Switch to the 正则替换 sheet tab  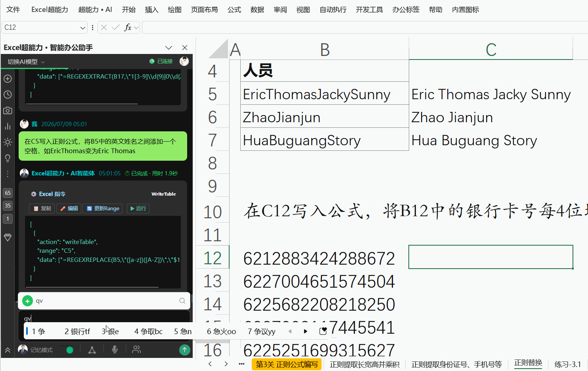tap(528, 363)
